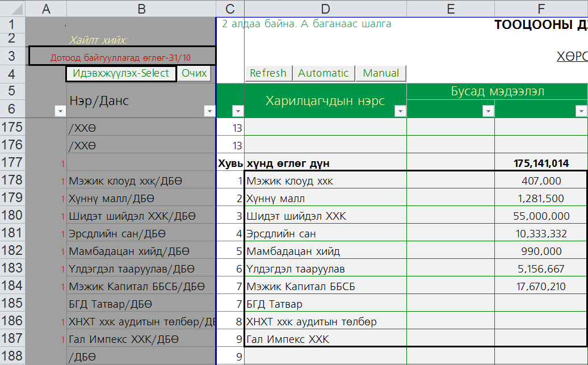Image resolution: width=588 pixels, height=365 pixels.
Task: Select the amount 407,000
Action: coord(541,181)
